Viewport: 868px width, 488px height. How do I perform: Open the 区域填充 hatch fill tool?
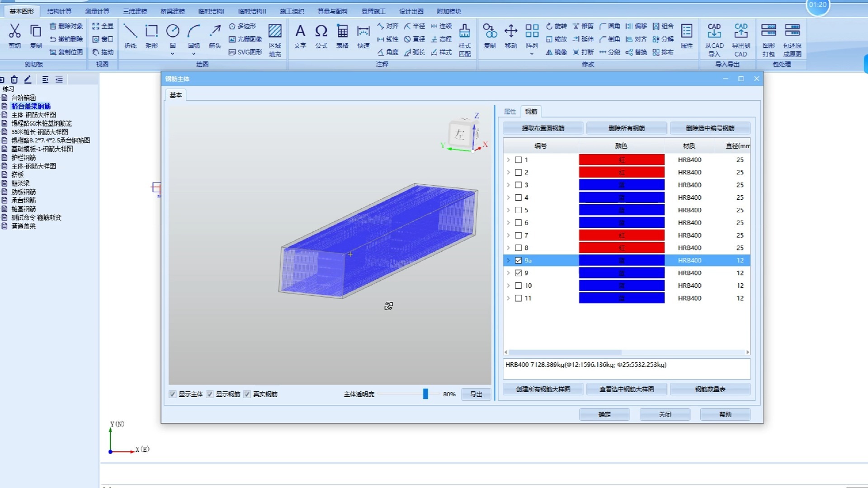275,40
